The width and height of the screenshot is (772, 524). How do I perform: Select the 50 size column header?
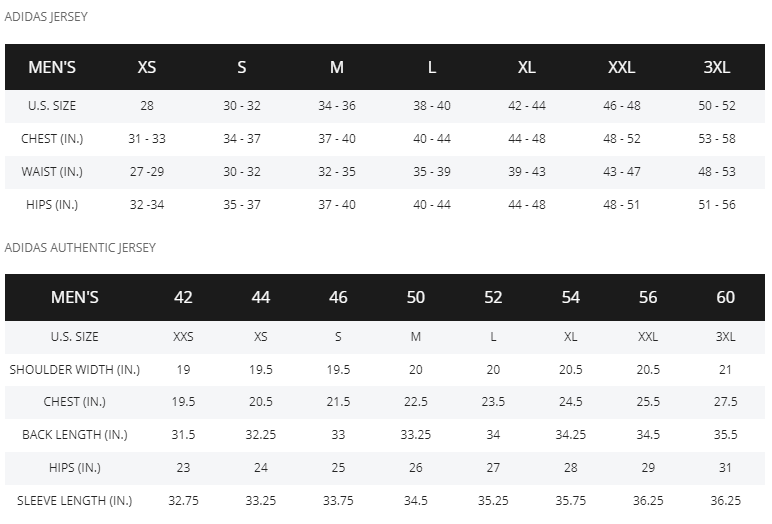416,297
